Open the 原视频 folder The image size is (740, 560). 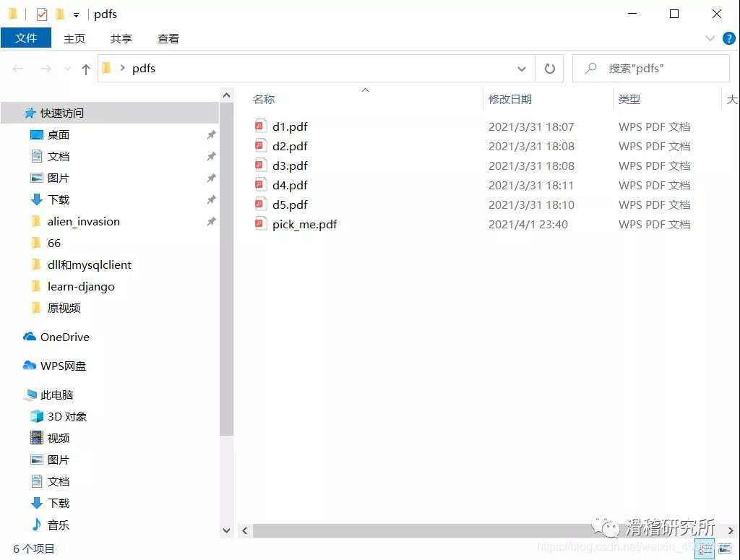(64, 309)
